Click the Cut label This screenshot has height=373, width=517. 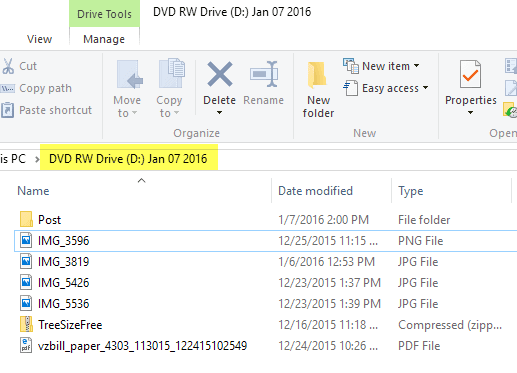click(28, 66)
